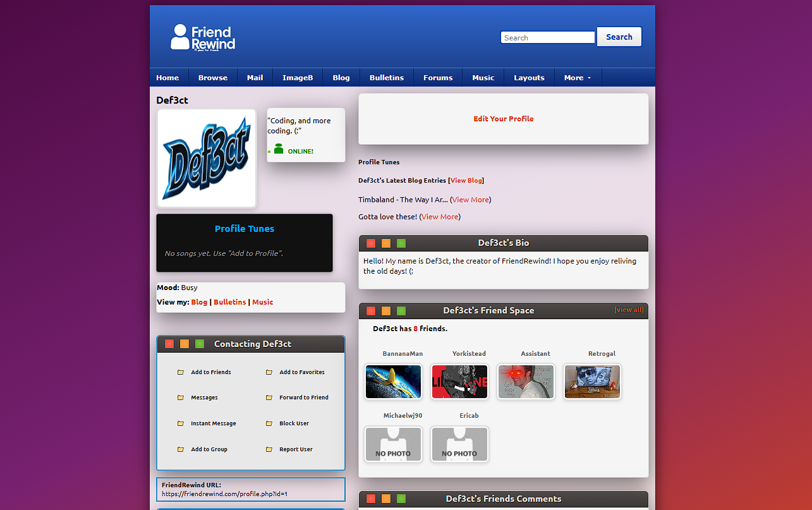Toggle the green button on Def3ct's Bio header

point(401,243)
